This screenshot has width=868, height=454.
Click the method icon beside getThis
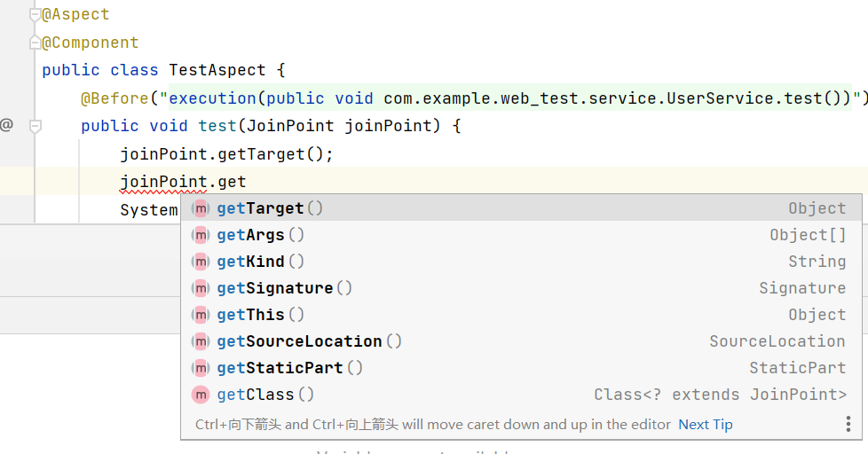[201, 315]
